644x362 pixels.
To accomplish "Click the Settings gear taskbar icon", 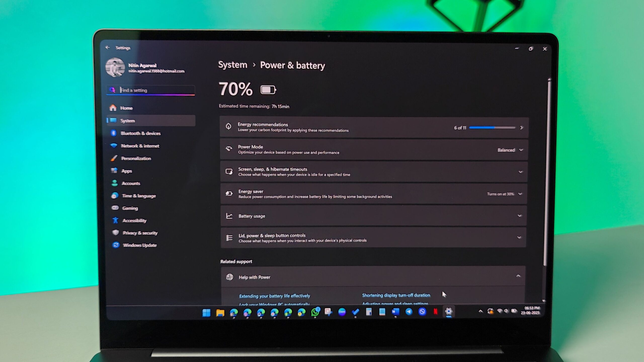I will tap(449, 311).
